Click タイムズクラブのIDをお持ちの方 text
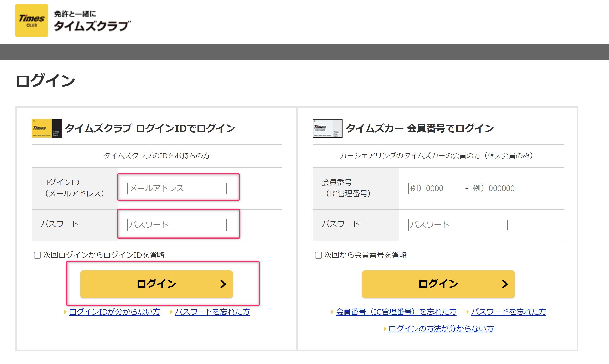This screenshot has height=364, width=609. pos(156,156)
